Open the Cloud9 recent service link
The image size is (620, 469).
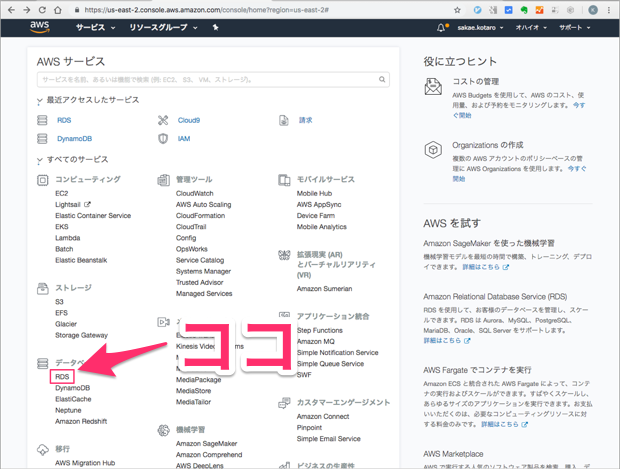(x=189, y=120)
